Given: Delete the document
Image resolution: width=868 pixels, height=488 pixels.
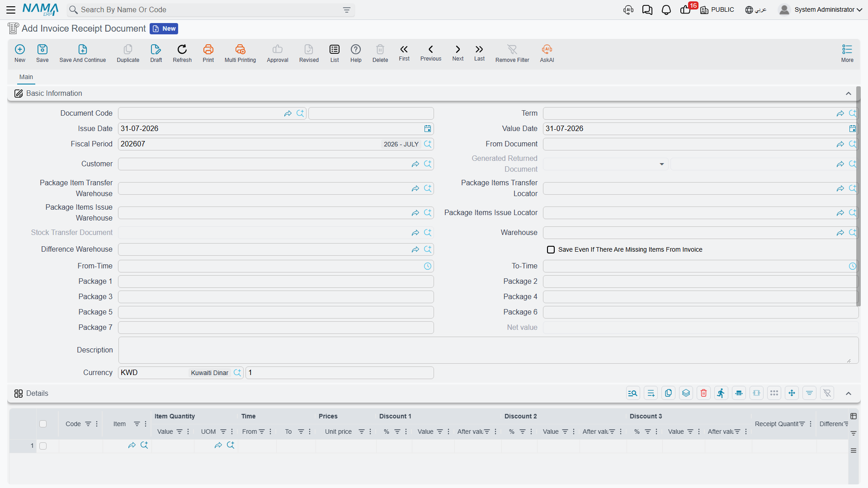Looking at the screenshot, I should pos(380,53).
